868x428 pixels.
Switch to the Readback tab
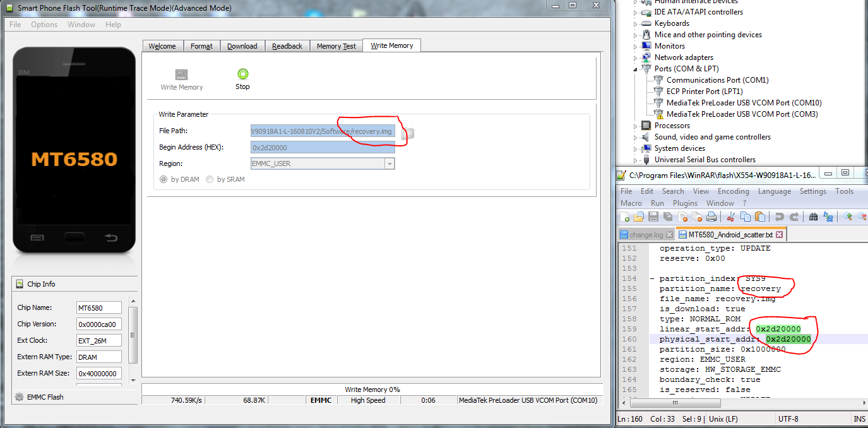[x=287, y=46]
